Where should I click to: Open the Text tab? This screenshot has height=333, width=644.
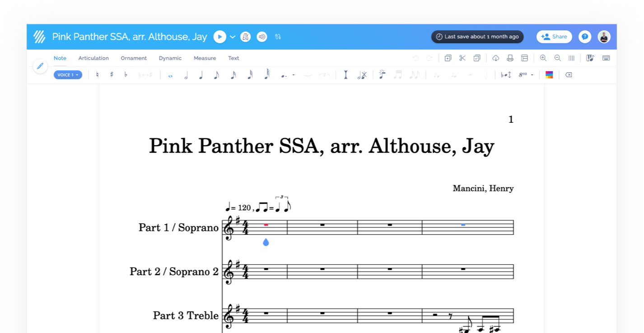pyautogui.click(x=233, y=58)
